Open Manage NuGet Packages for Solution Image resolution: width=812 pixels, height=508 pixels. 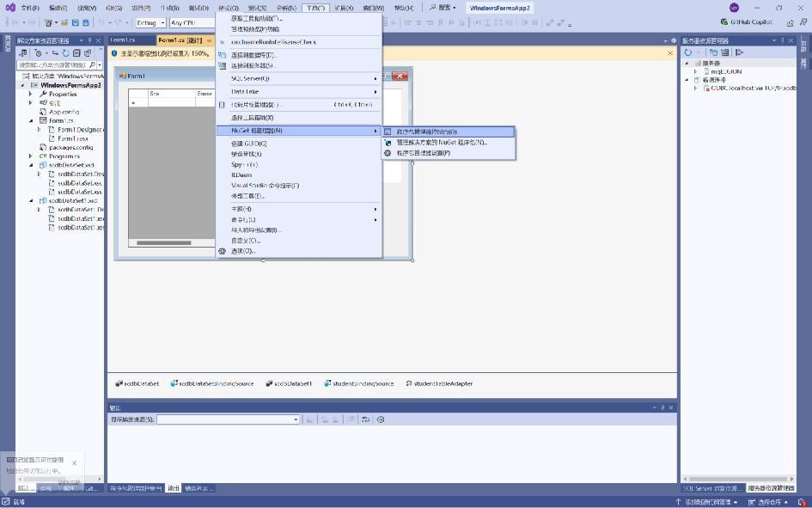click(x=449, y=143)
